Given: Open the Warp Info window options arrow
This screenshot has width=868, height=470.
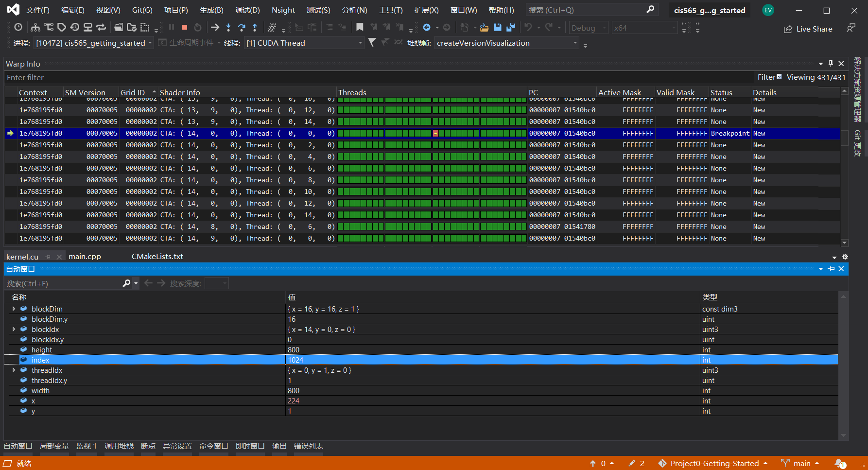Looking at the screenshot, I should coord(821,64).
